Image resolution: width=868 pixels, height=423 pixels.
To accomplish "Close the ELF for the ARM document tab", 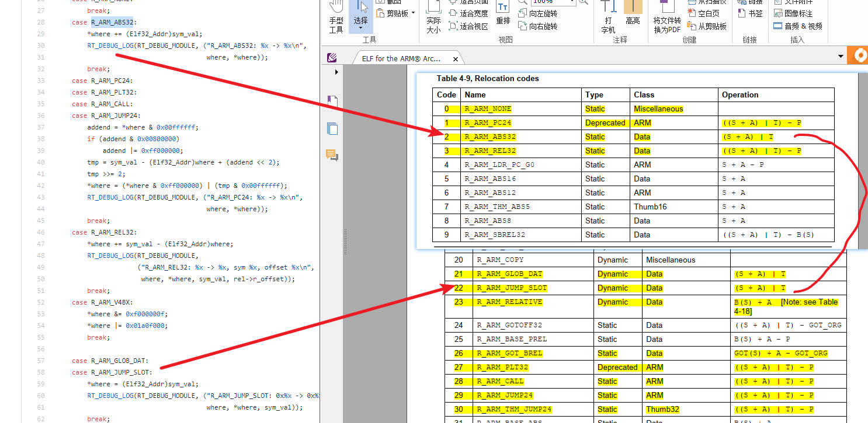I will click(x=456, y=59).
